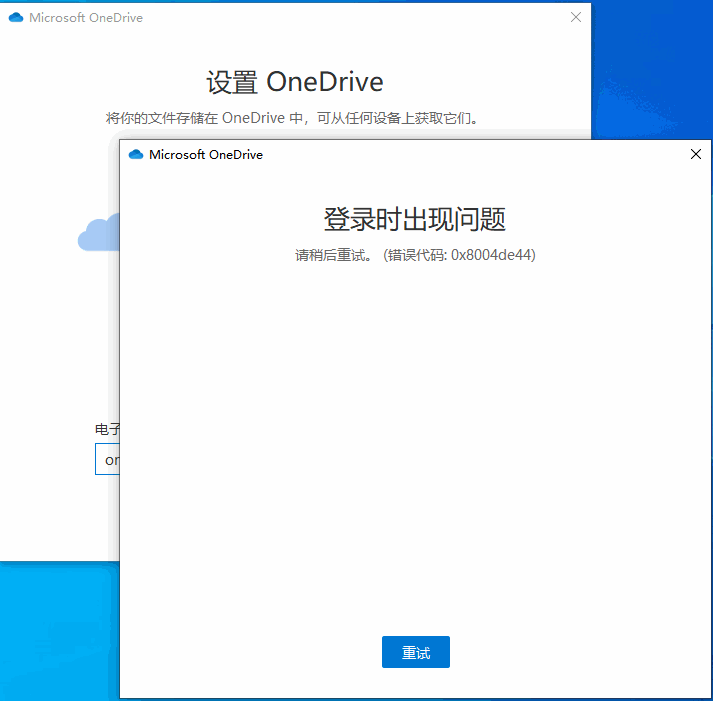The height and width of the screenshot is (701, 713).
Task: Click the 电子 email label
Action: [107, 429]
